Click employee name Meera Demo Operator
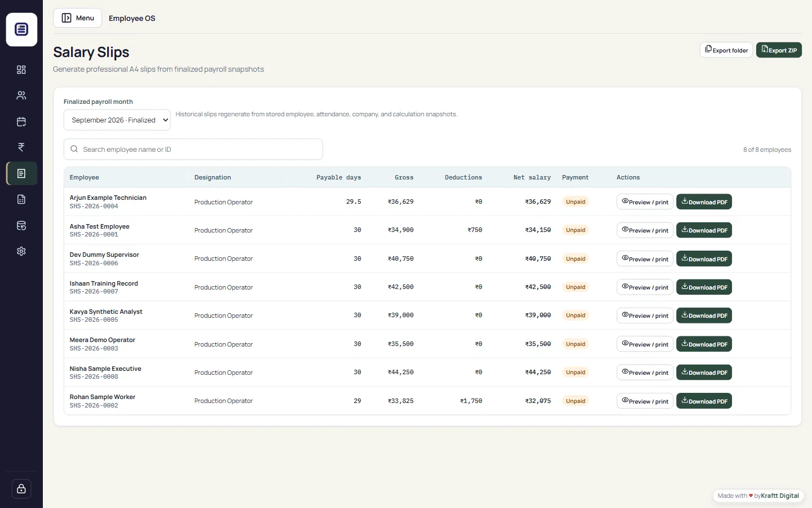This screenshot has height=508, width=812. 102,340
